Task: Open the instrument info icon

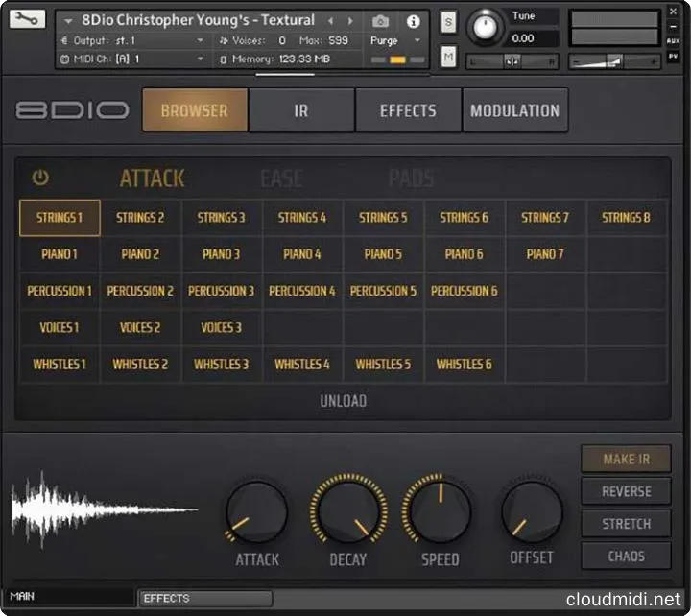Action: coord(413,20)
